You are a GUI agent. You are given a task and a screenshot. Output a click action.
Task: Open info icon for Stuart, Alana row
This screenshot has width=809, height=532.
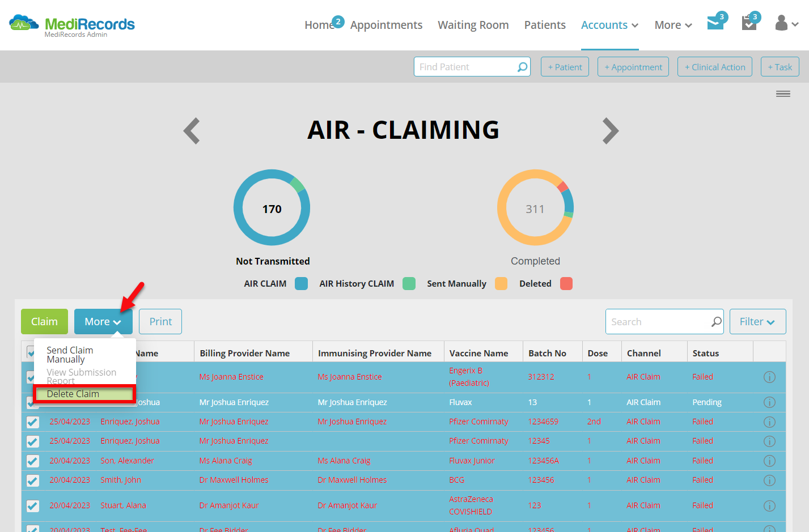point(769,506)
